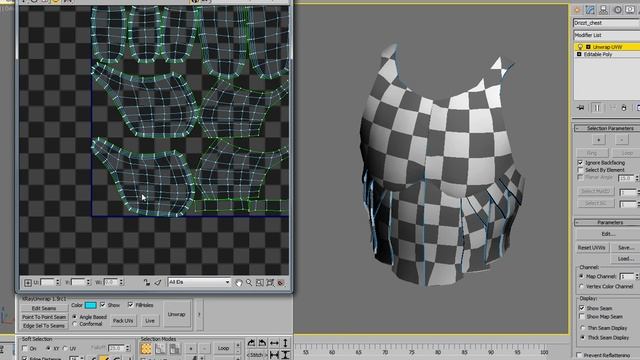This screenshot has width=640, height=360.
Task: Toggle Prevent Reflattening checkbox
Action: click(579, 355)
